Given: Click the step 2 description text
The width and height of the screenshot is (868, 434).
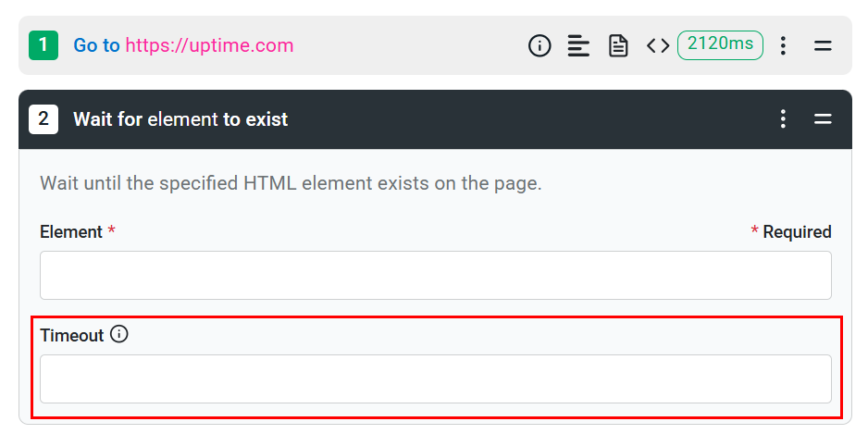Looking at the screenshot, I should point(291,183).
